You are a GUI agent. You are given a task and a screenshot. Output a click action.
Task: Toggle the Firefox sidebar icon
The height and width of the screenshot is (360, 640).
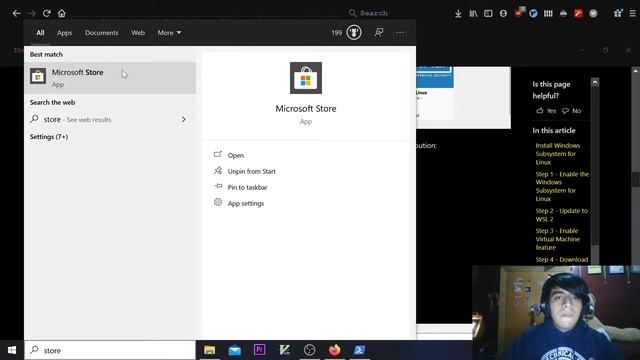[488, 13]
